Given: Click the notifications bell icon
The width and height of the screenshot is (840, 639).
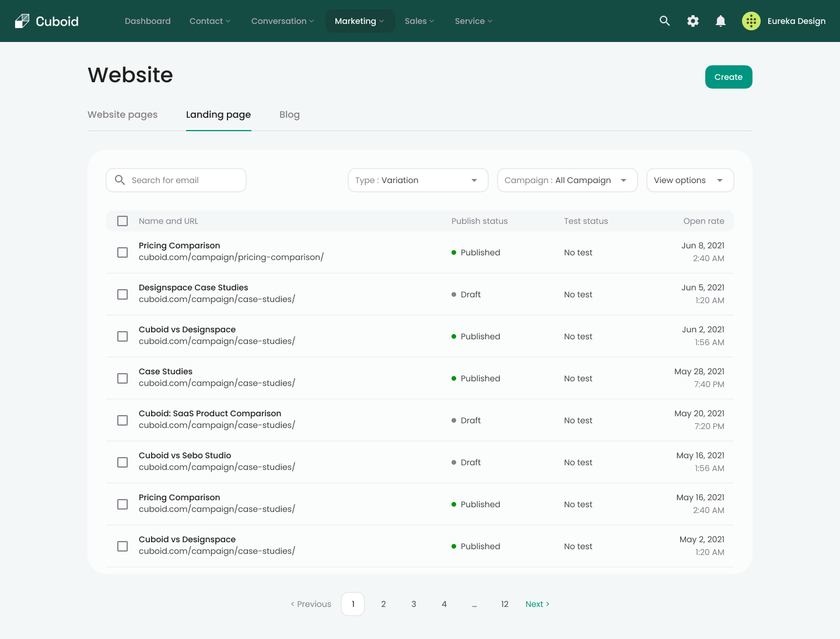Looking at the screenshot, I should tap(720, 21).
